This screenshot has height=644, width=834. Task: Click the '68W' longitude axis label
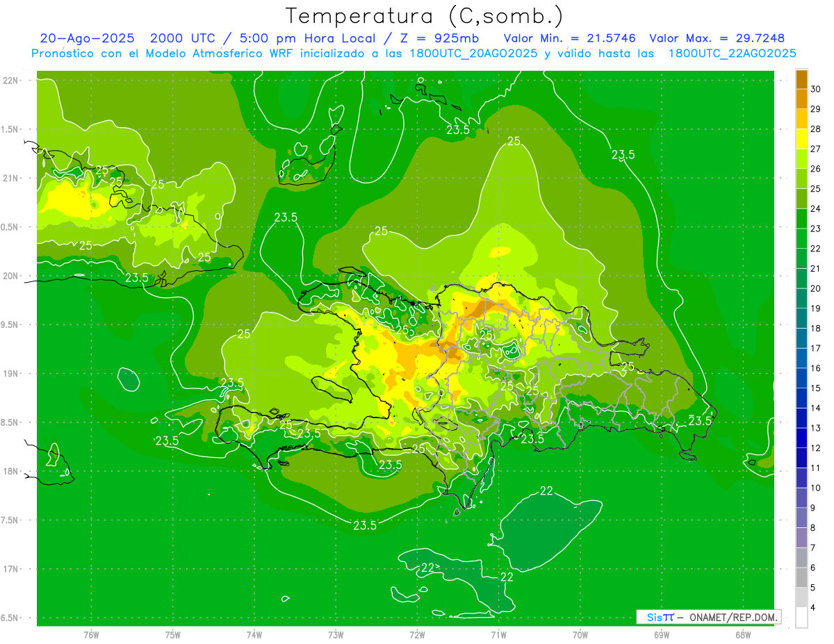point(742,634)
